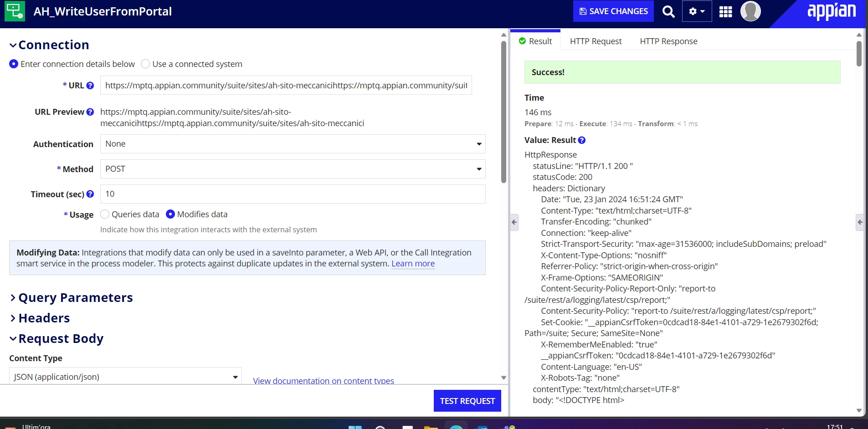Click the Appian logo

[832, 11]
